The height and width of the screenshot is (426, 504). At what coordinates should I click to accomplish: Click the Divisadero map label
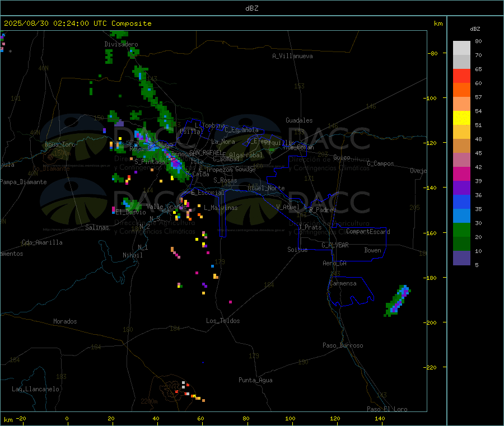click(121, 44)
